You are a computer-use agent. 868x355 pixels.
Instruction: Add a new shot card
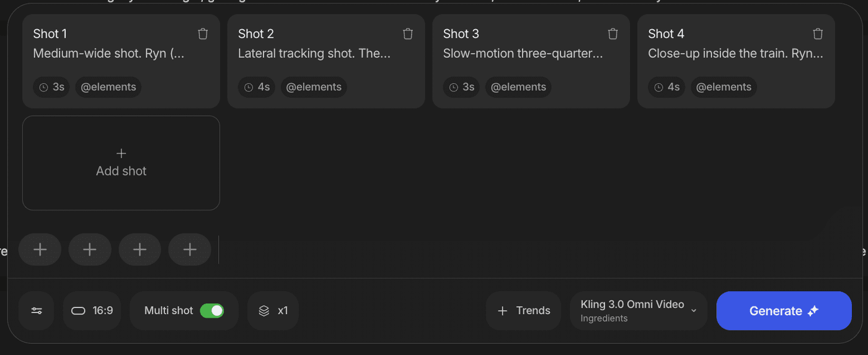click(121, 163)
